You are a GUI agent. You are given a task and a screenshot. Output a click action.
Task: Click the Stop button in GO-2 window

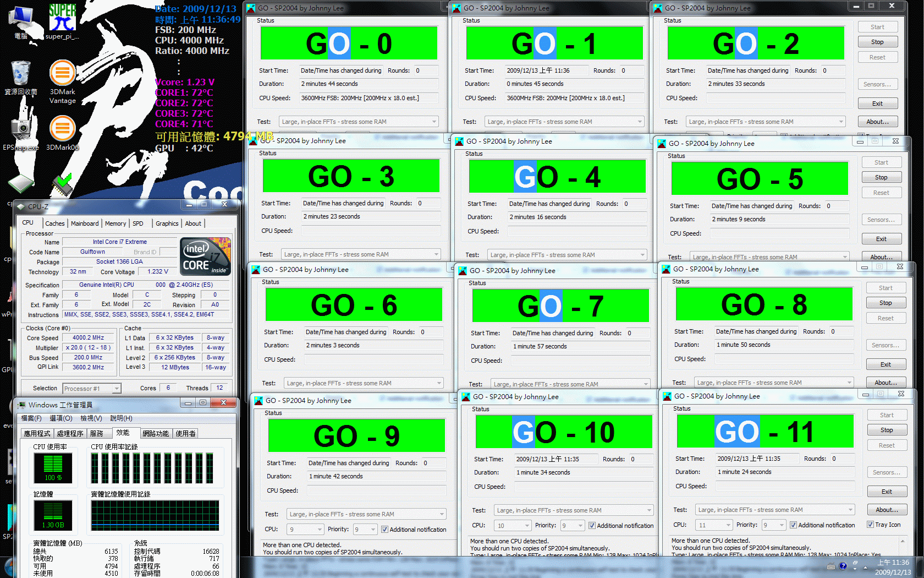(x=877, y=42)
